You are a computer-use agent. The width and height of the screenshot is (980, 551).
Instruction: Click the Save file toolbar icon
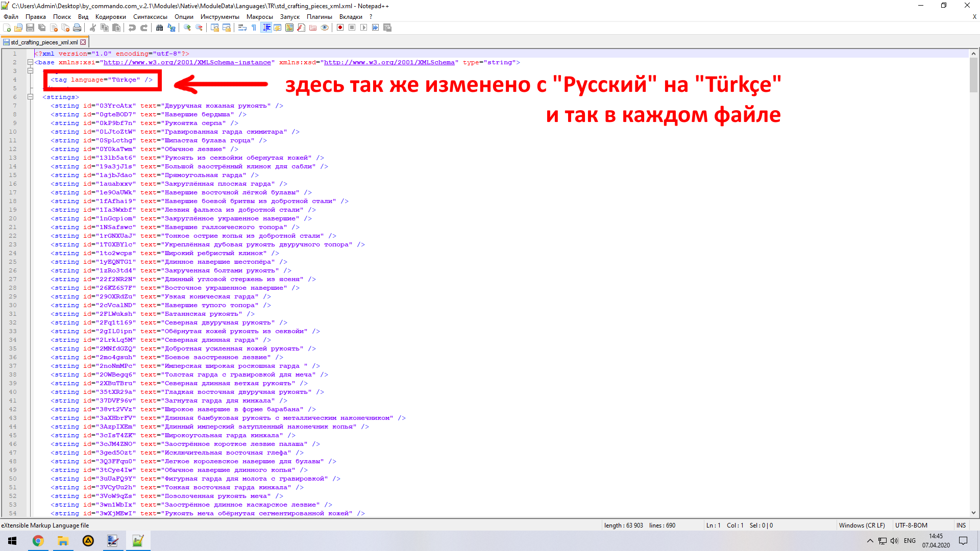30,28
